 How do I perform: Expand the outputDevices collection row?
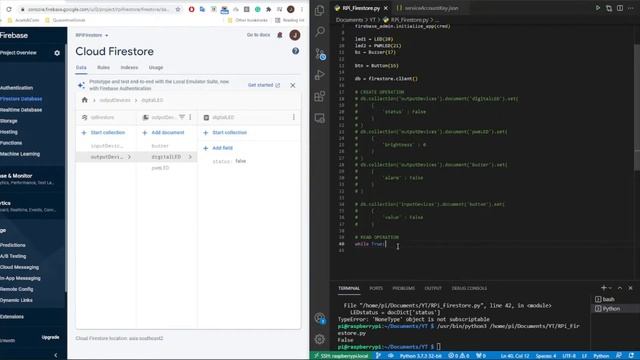pyautogui.click(x=106, y=157)
